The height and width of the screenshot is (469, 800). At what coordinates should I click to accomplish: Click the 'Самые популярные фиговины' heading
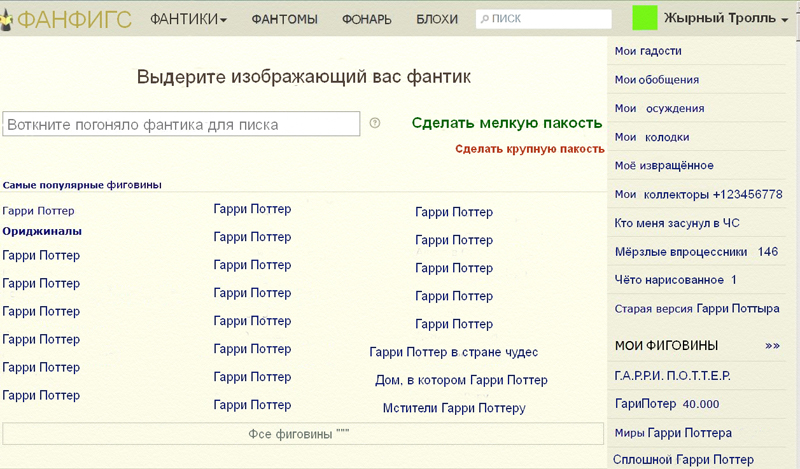(x=82, y=185)
